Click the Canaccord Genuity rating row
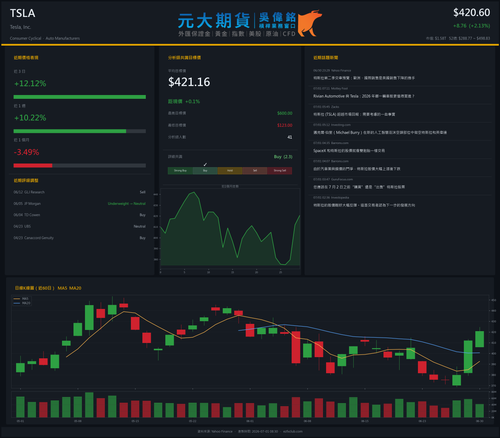The width and height of the screenshot is (500, 438). click(79, 238)
